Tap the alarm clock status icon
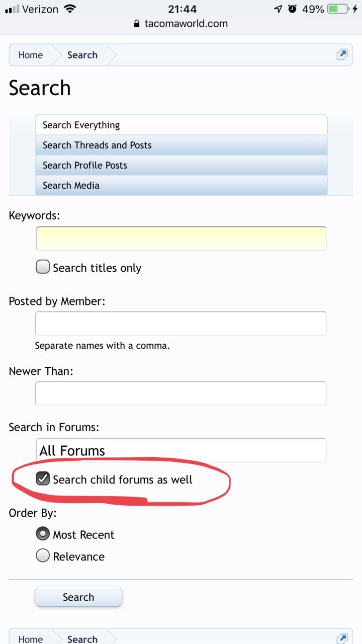This screenshot has height=644, width=362. pyautogui.click(x=293, y=9)
